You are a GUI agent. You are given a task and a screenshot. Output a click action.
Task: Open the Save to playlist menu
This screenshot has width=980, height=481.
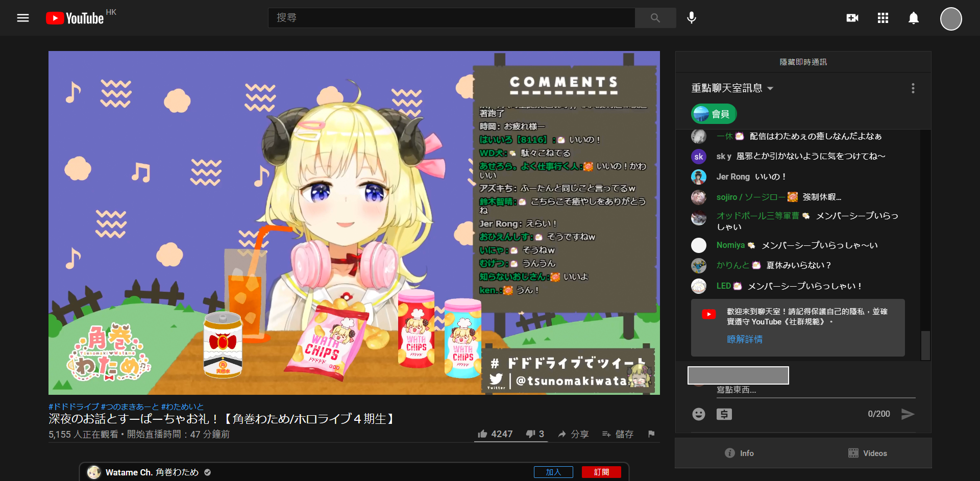[x=618, y=434]
